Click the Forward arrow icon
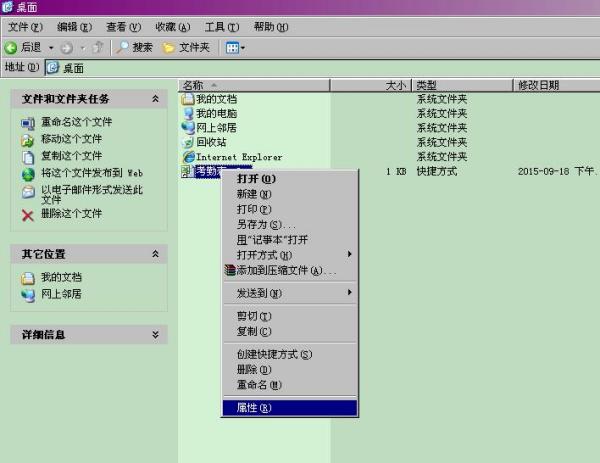 tap(67, 47)
